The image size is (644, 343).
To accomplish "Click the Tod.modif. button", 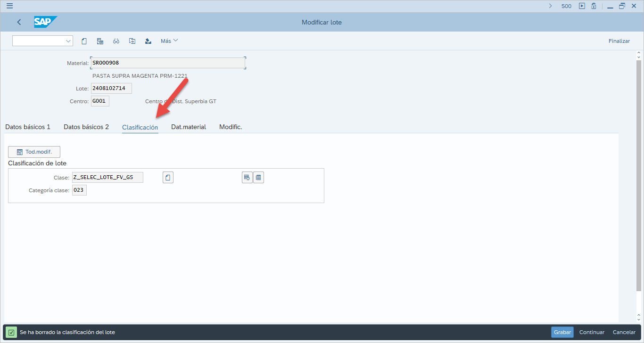I will (x=34, y=152).
